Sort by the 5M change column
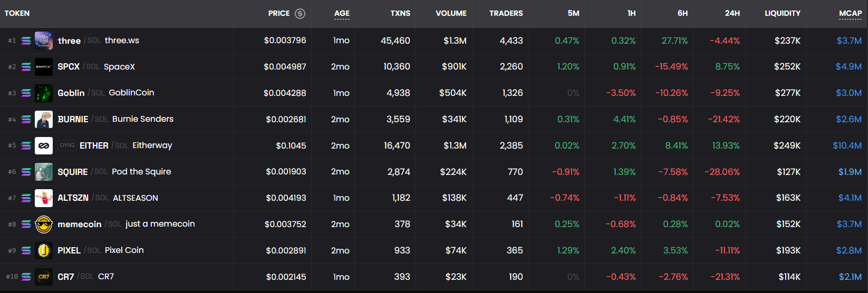 573,13
